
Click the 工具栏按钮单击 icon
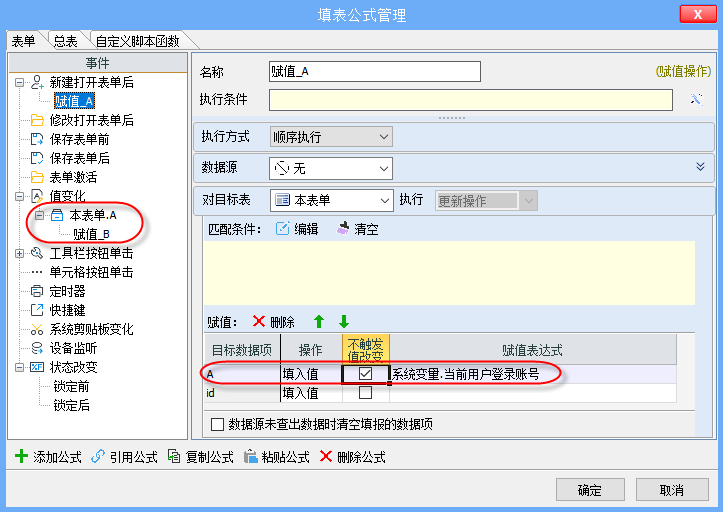point(37,253)
